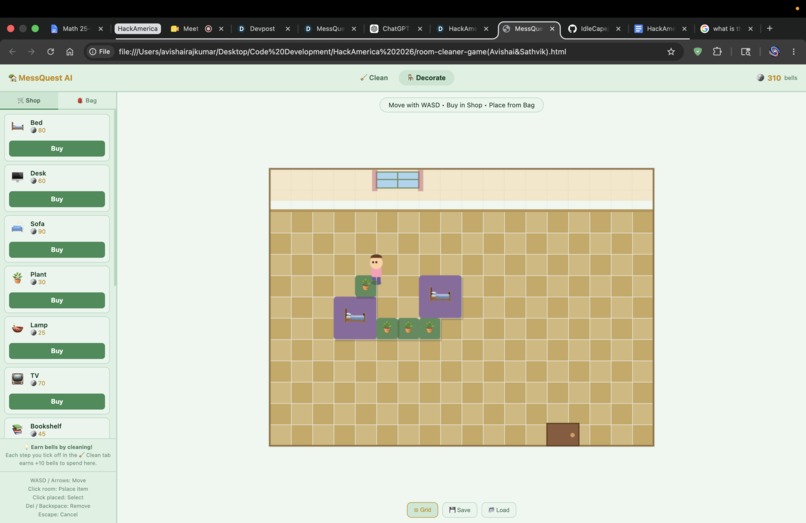Click the File site info chip
806x523 pixels.
[100, 51]
